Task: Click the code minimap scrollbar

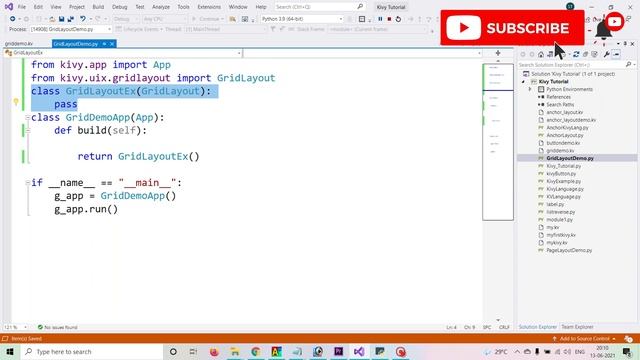Action: [x=498, y=142]
